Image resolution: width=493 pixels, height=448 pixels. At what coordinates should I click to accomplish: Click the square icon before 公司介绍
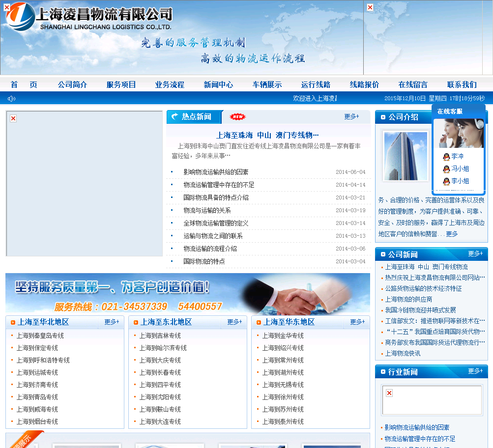tap(383, 117)
